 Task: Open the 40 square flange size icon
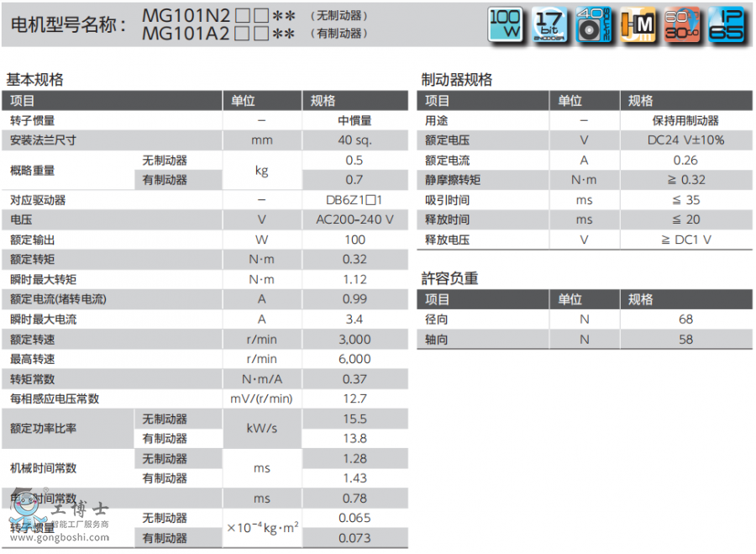click(x=594, y=25)
